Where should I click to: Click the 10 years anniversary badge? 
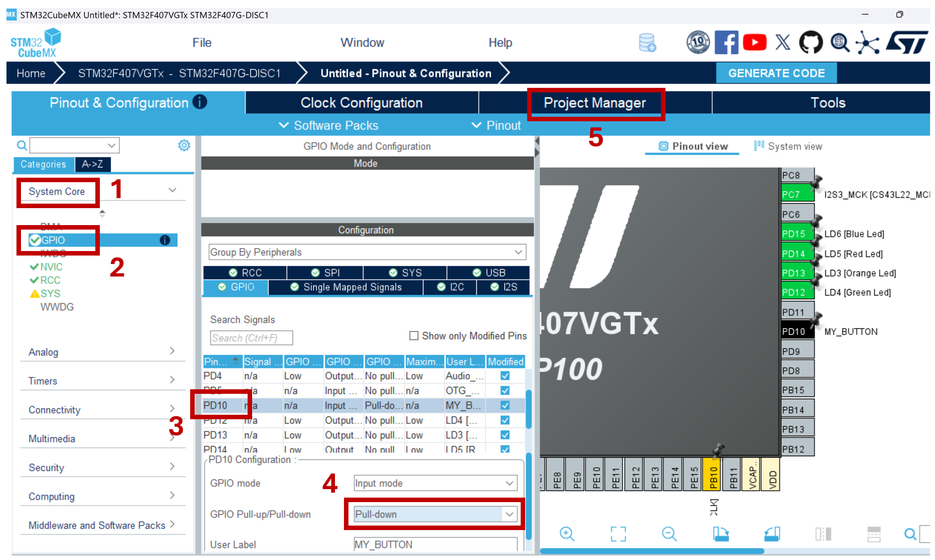coord(698,42)
